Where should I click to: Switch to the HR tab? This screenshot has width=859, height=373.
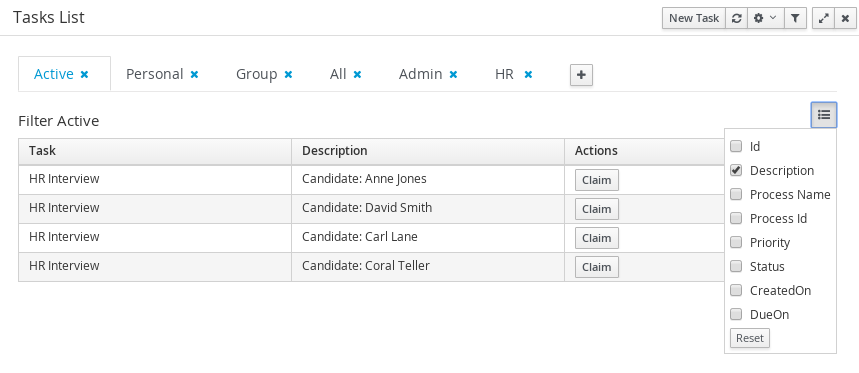504,74
